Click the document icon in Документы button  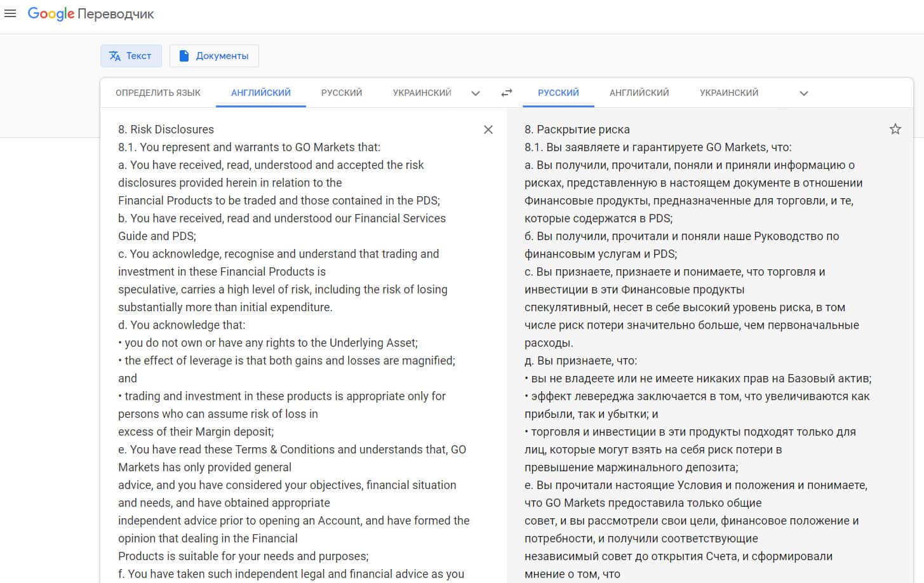click(184, 56)
